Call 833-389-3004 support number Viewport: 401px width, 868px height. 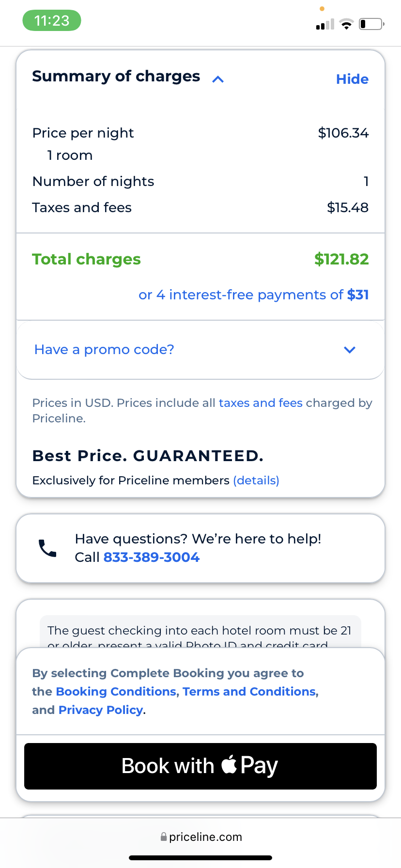coord(152,558)
